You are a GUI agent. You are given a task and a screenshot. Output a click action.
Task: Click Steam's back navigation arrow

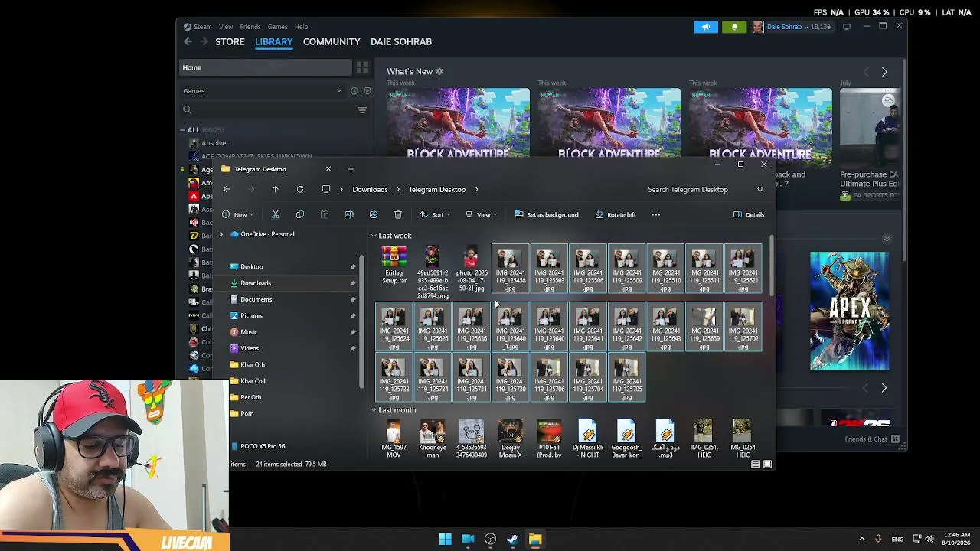click(188, 42)
